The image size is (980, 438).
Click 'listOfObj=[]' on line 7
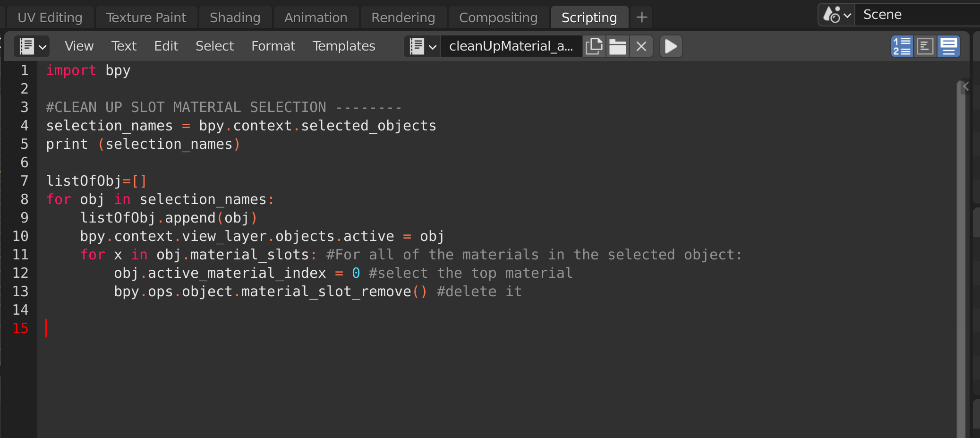[x=96, y=181]
